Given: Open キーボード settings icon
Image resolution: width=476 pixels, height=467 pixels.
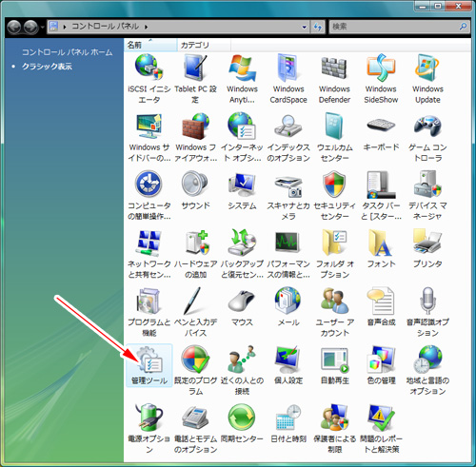Looking at the screenshot, I should pyautogui.click(x=381, y=126).
